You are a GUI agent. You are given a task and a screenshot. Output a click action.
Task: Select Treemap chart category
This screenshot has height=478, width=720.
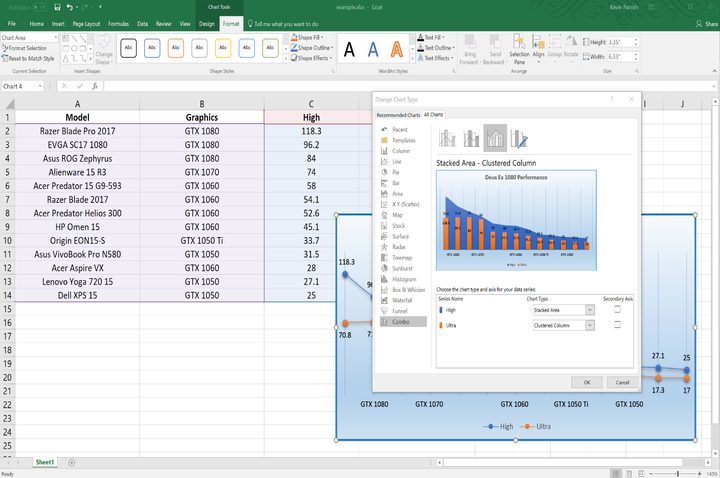pyautogui.click(x=400, y=258)
